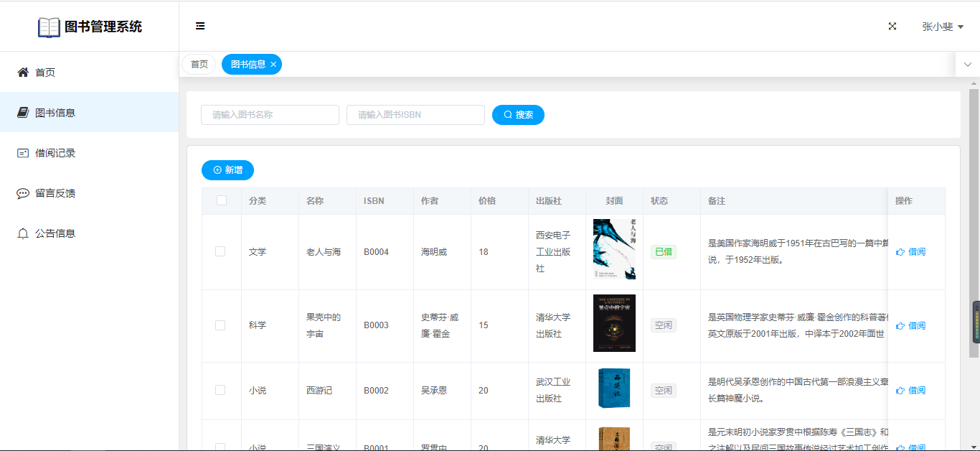Open 公告信息 with bell icon
The image size is (980, 451).
click(55, 233)
